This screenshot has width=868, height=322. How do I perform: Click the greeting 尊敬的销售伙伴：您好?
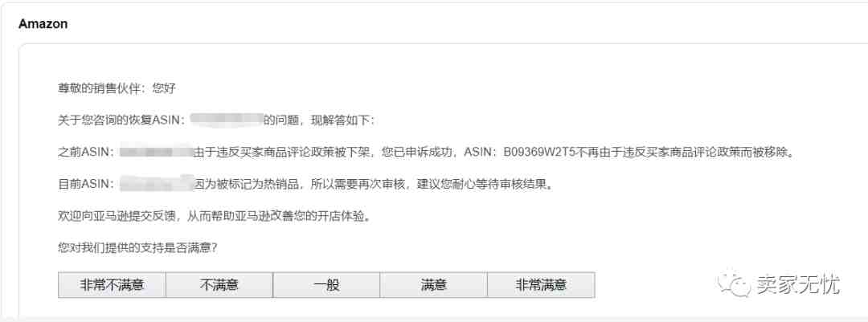coord(117,88)
